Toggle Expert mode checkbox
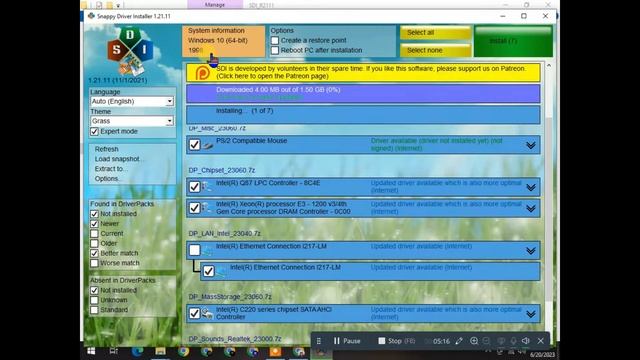Screen dimensions: 640x360 tap(94, 131)
